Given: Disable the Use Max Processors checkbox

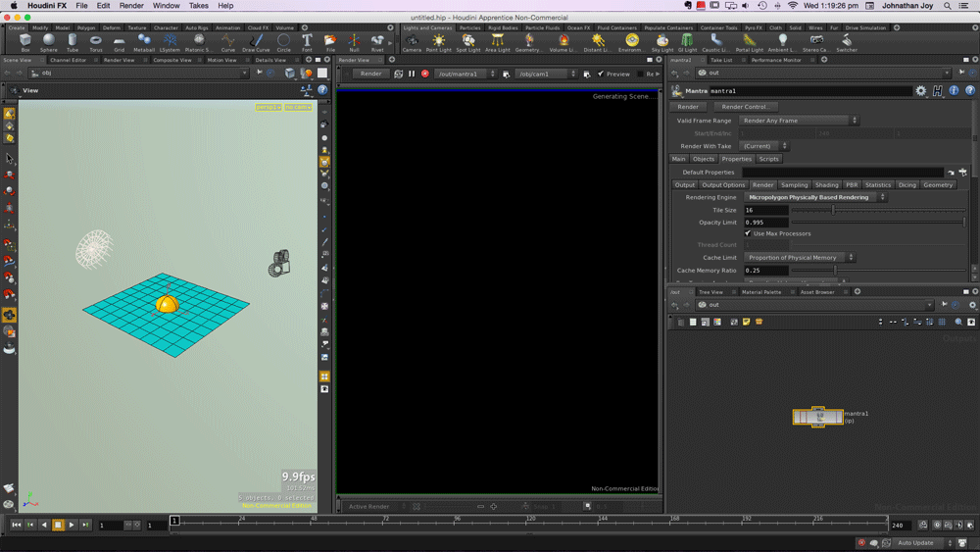Looking at the screenshot, I should (x=748, y=233).
